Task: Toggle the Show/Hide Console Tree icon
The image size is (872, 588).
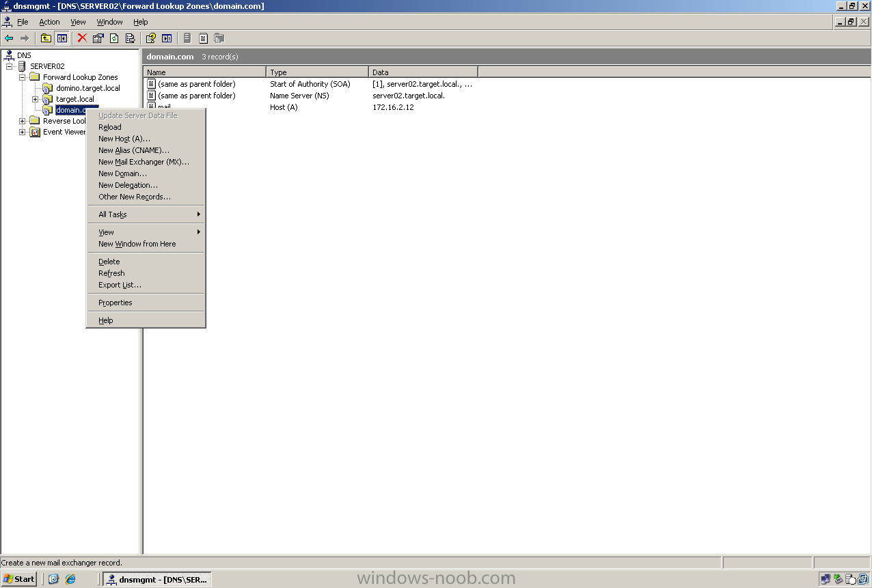Action: (62, 38)
